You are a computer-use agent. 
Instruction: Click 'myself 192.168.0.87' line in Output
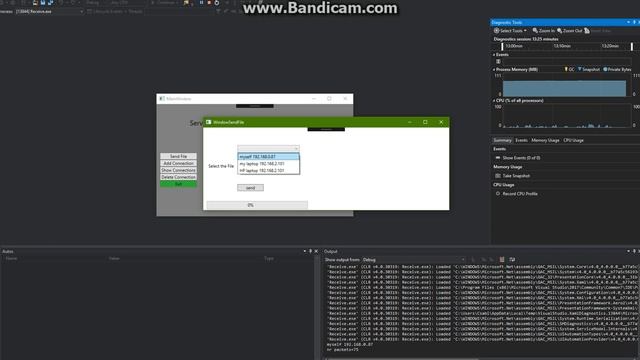[350, 344]
